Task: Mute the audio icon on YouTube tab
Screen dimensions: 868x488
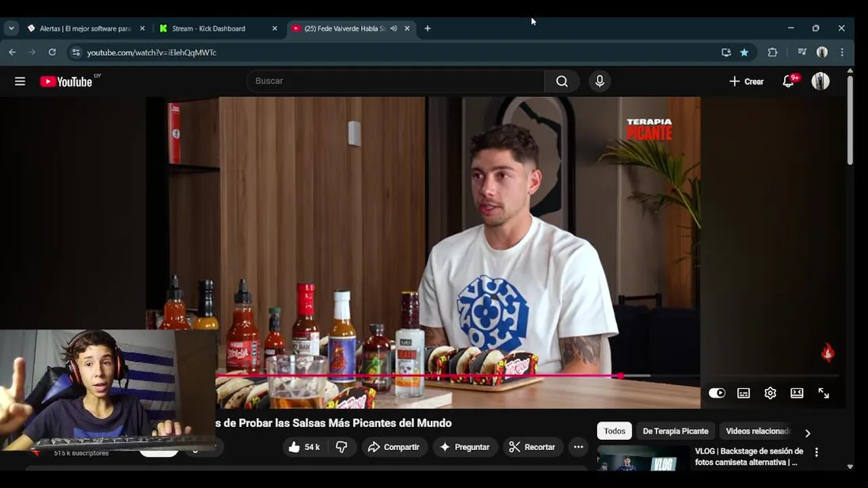Action: coord(394,28)
